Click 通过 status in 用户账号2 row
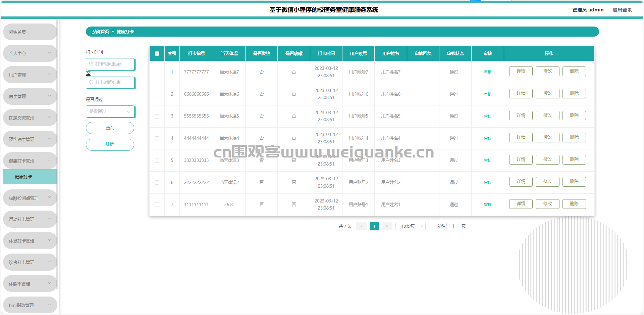Image resolution: width=644 pixels, height=315 pixels. (x=454, y=182)
